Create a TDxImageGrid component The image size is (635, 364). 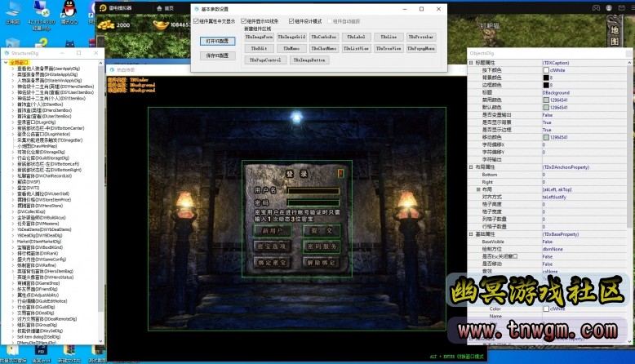(291, 37)
